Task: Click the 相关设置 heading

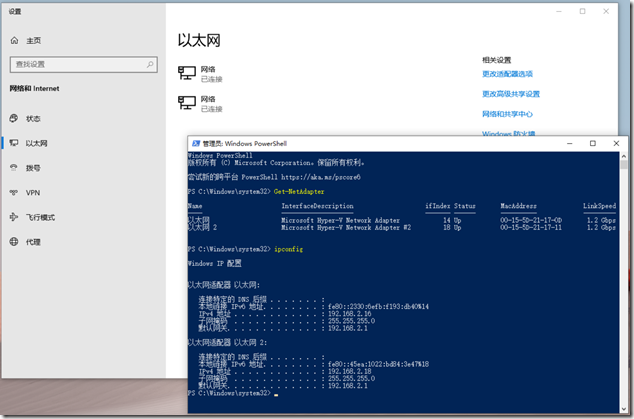Action: (x=497, y=60)
